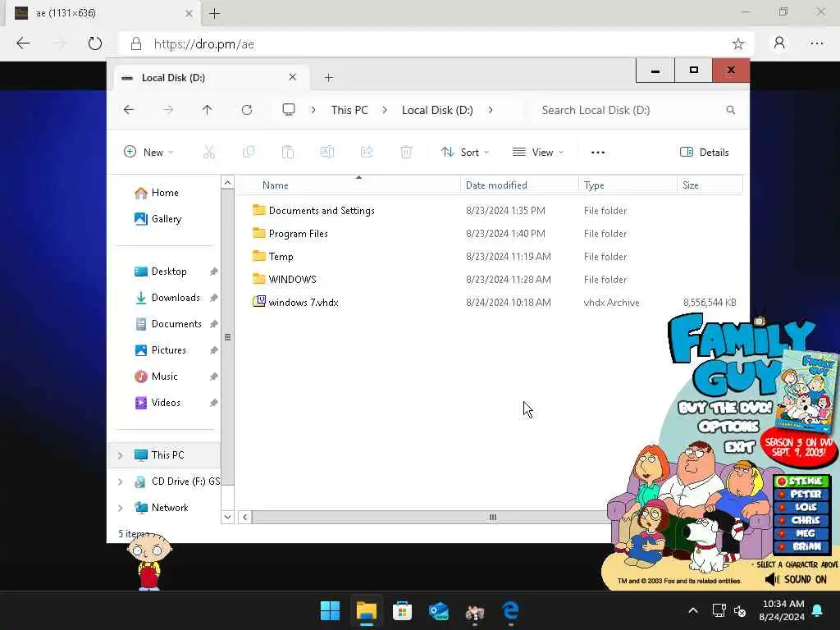Open the Edge icon on the taskbar
Image resolution: width=840 pixels, height=630 pixels.
tap(510, 610)
